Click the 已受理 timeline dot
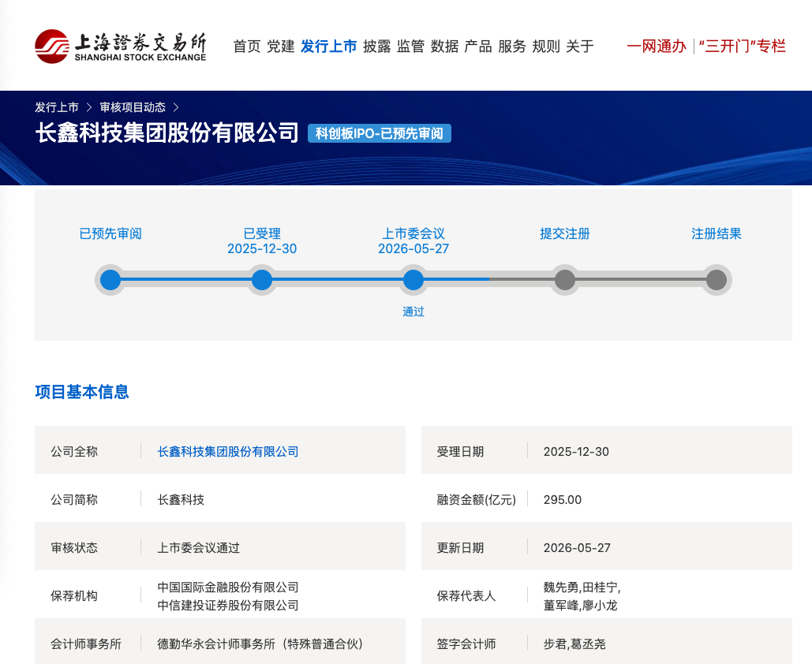The height and width of the screenshot is (664, 812). point(262,280)
